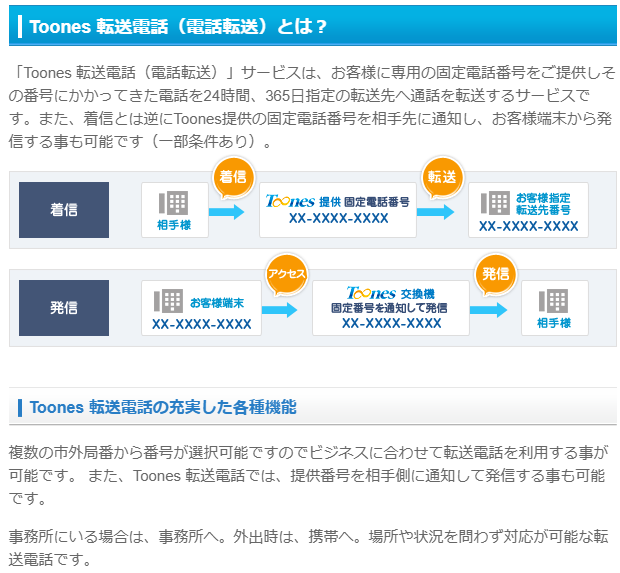620x573 pixels.
Task: Select the orange アクセス speech bubble
Action: tap(286, 274)
